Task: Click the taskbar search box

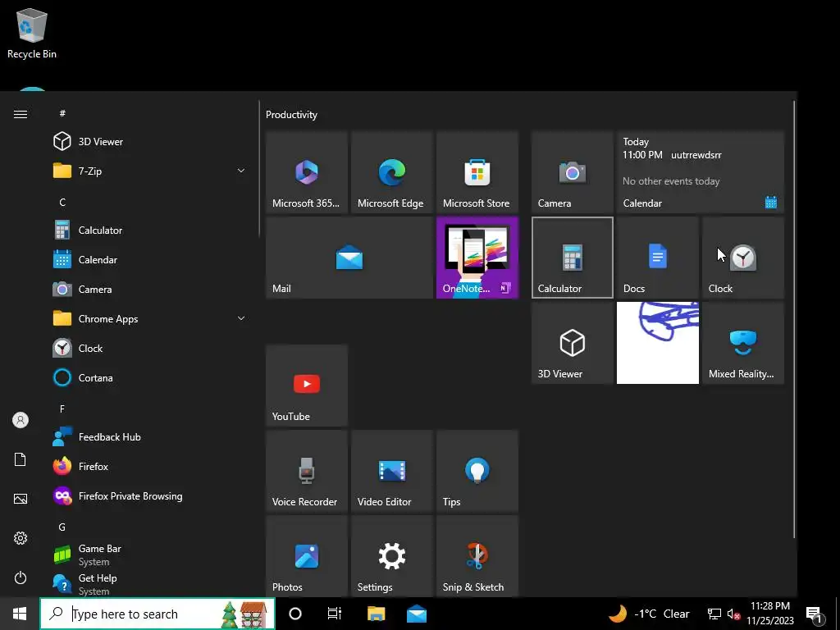Action: click(157, 614)
